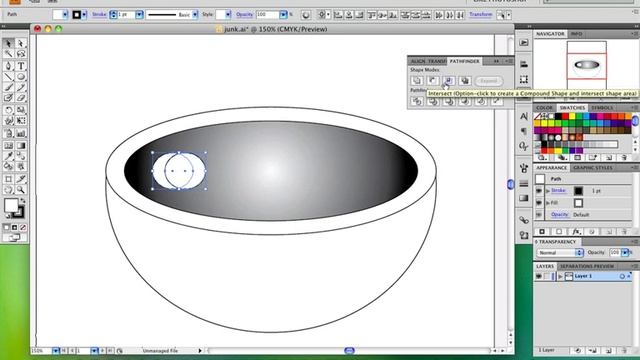Select the Lasso tool

pos(21,54)
